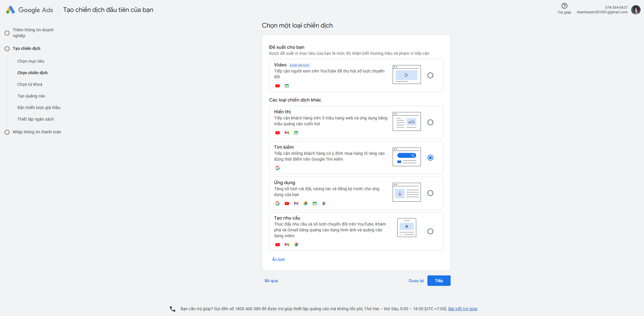644x316 pixels.
Task: Click the Các loại chiến dịch khác heading
Action: (x=295, y=100)
